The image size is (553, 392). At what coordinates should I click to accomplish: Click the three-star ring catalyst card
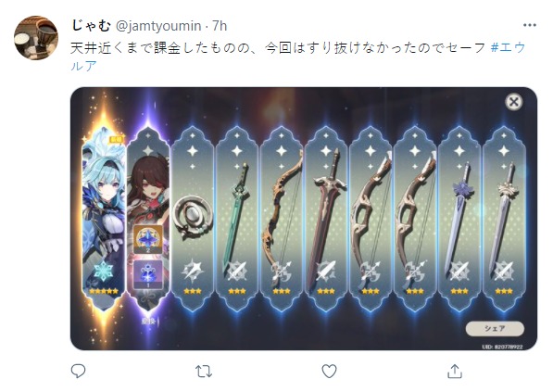click(193, 219)
